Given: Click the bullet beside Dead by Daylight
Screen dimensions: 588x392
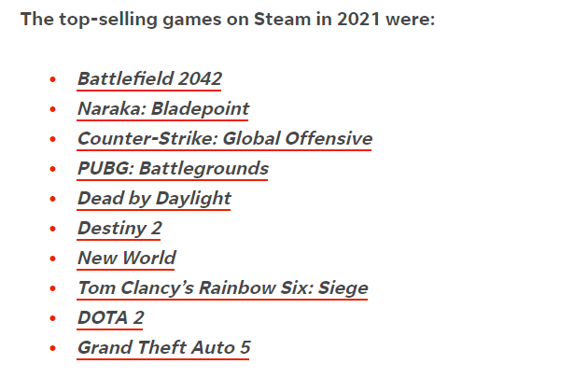Looking at the screenshot, I should click(53, 200).
